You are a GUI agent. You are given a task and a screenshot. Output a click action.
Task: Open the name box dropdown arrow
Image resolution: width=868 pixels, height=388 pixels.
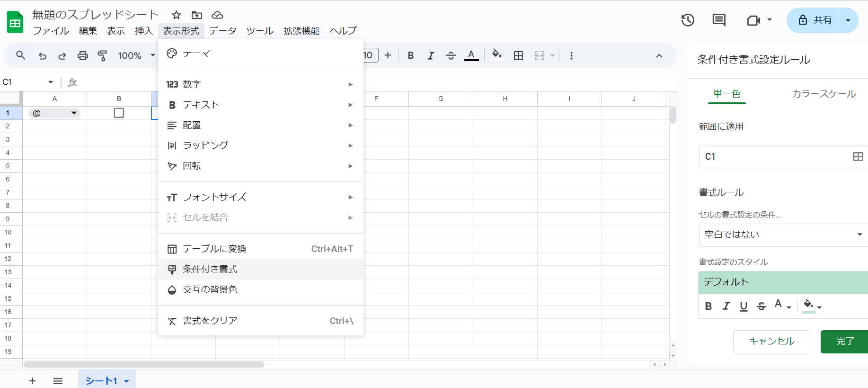[x=51, y=82]
